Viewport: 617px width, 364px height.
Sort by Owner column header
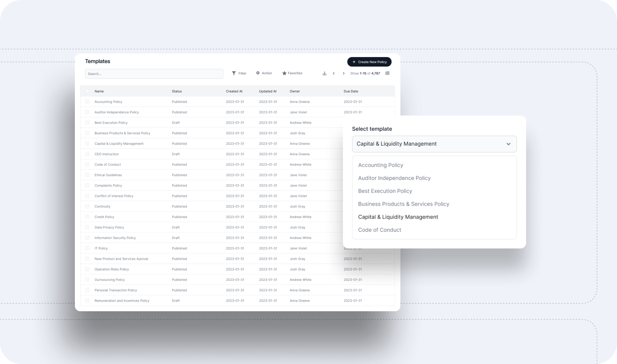click(295, 91)
